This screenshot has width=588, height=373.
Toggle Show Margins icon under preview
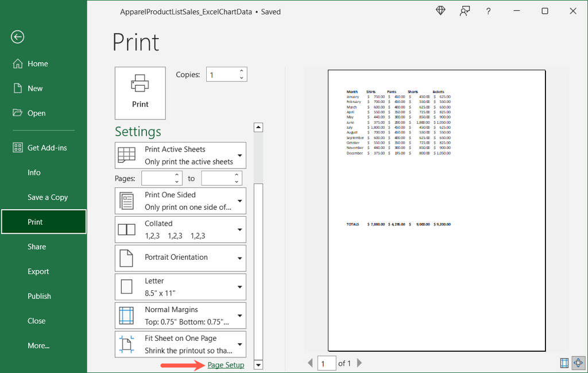point(564,363)
